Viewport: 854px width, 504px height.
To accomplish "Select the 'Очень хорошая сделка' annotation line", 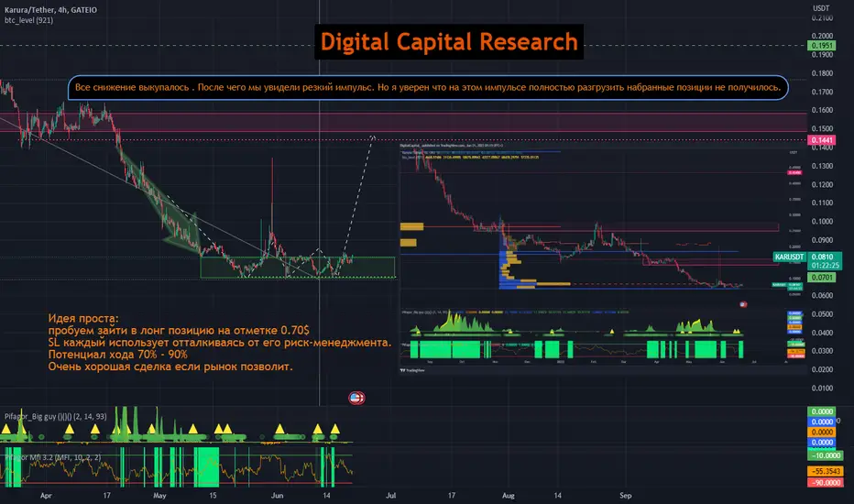I will 170,367.
